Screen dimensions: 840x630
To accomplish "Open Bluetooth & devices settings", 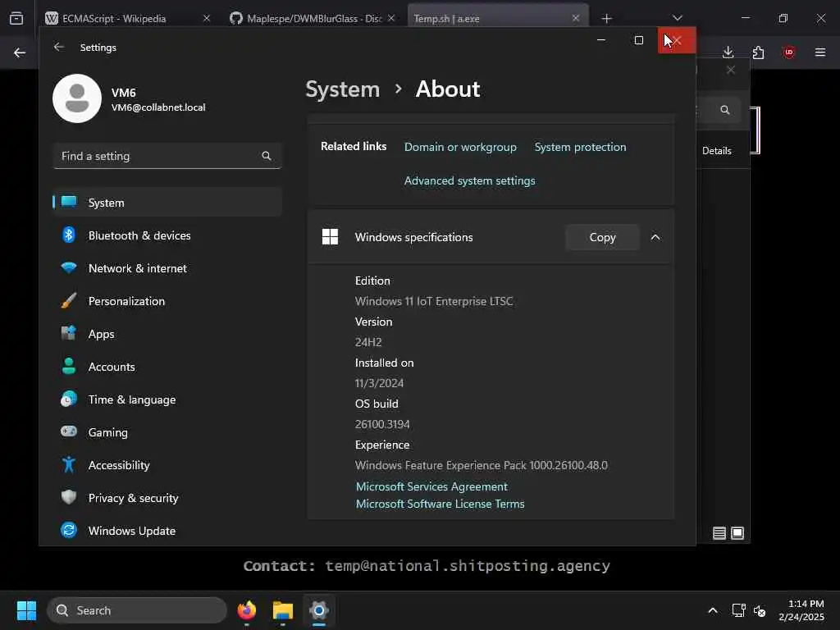I will pos(167,235).
